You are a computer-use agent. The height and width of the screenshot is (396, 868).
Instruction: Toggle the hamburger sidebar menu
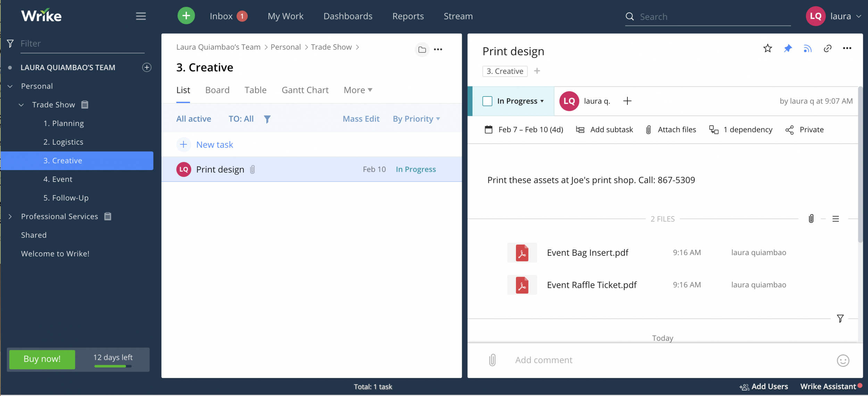coord(141,16)
